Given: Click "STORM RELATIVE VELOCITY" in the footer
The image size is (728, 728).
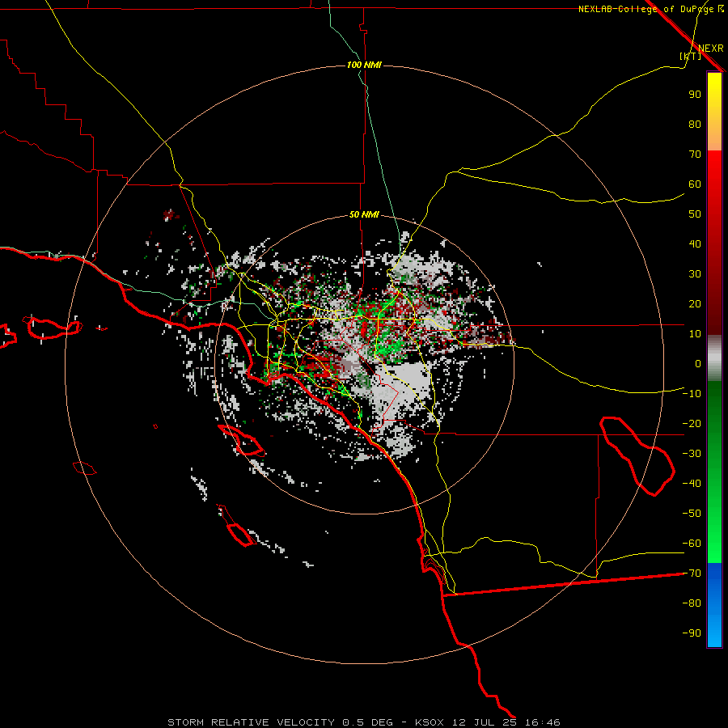Looking at the screenshot, I should (251, 722).
